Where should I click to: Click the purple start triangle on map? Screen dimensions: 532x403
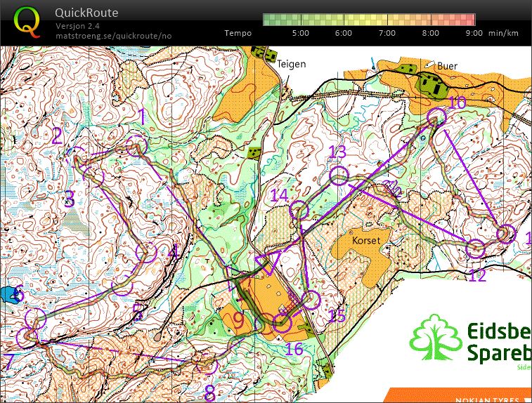(268, 263)
